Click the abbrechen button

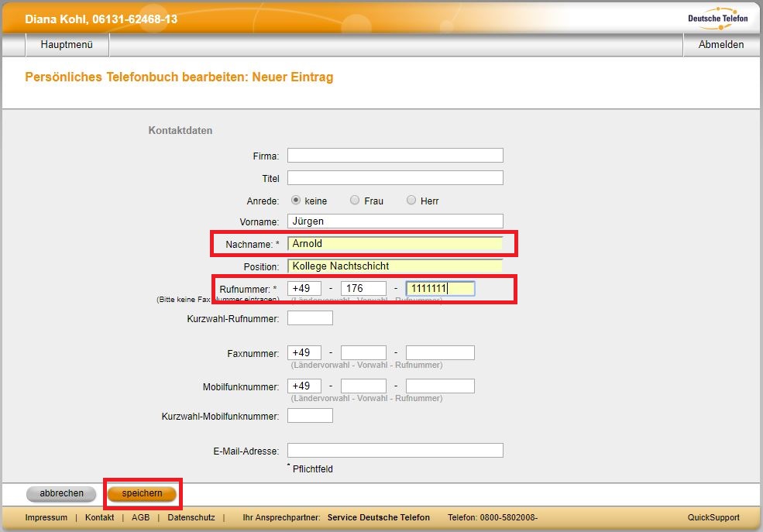click(x=61, y=493)
